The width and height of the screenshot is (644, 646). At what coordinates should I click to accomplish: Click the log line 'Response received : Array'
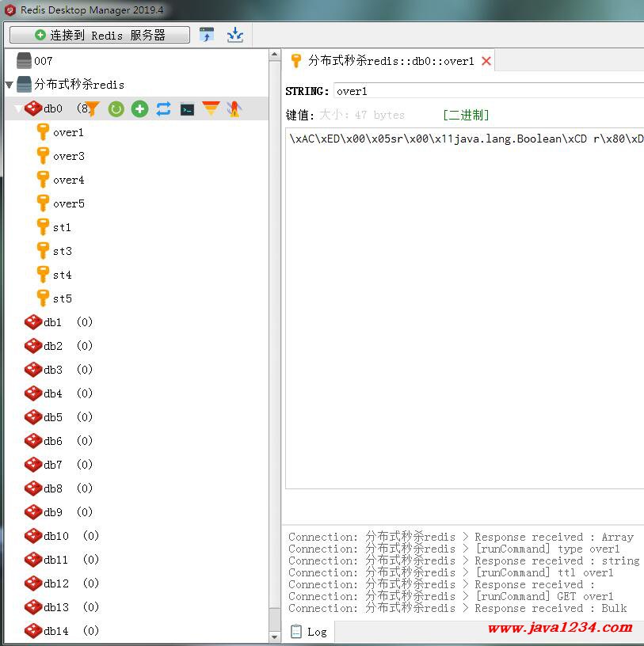pyautogui.click(x=554, y=537)
